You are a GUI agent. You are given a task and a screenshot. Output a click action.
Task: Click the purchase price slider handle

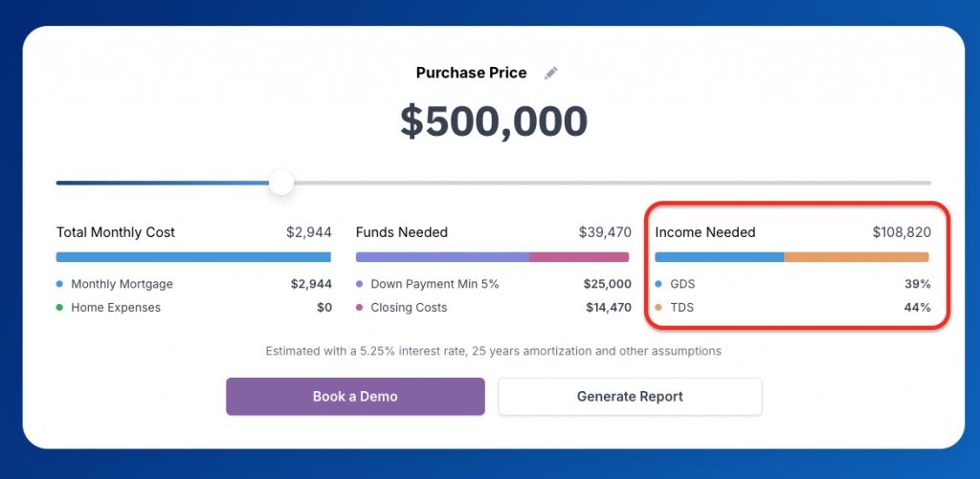282,183
